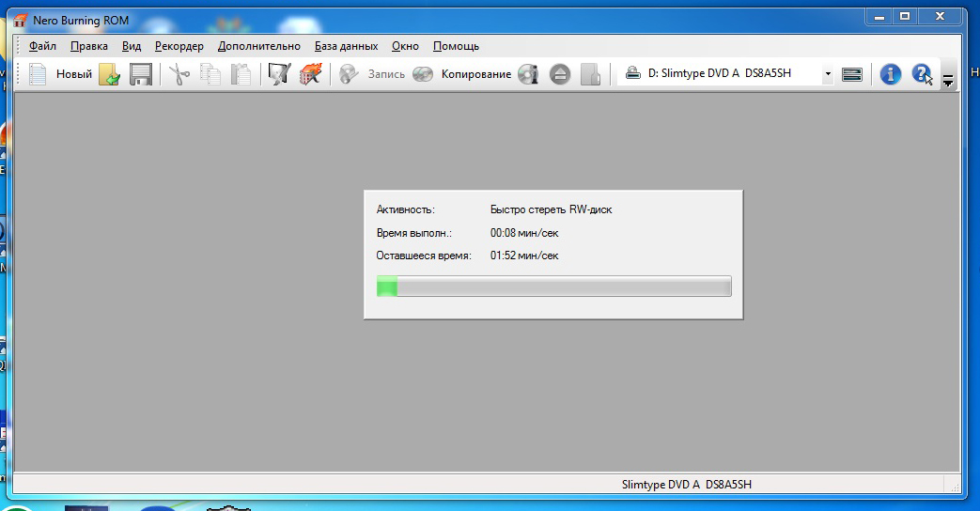Click the Eject disc round icon
Screen dimensions: 980x511
560,74
